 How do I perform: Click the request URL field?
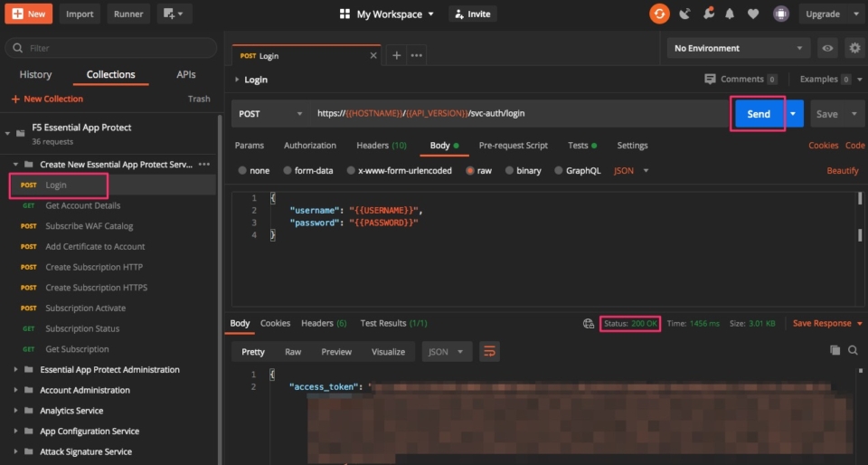point(521,113)
